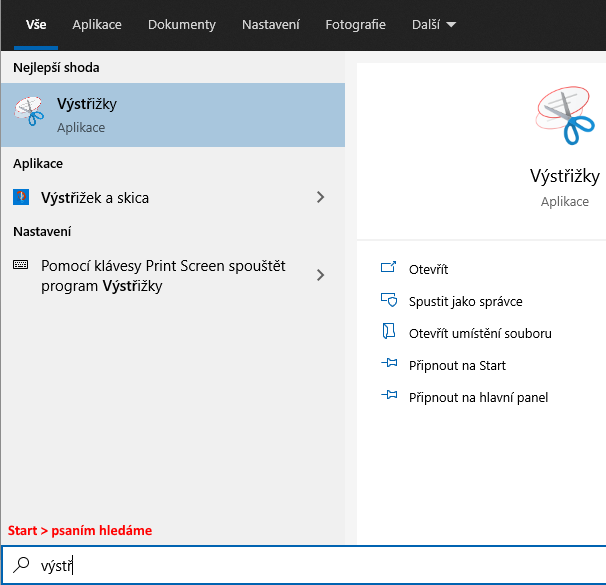Click the keyboard icon beside Print Screen setting

(x=20, y=265)
